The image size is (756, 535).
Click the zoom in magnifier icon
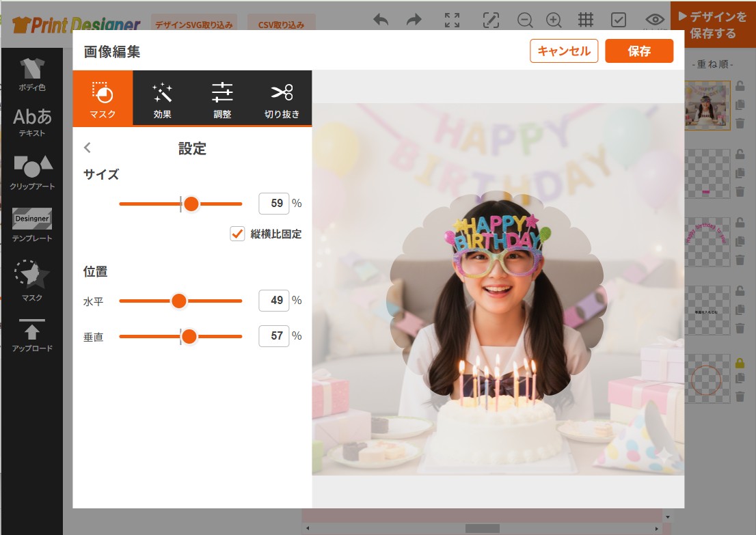pyautogui.click(x=554, y=20)
